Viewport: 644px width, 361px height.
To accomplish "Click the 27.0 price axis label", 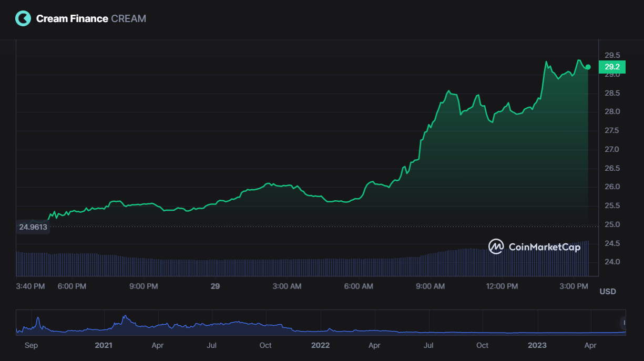I will point(612,149).
